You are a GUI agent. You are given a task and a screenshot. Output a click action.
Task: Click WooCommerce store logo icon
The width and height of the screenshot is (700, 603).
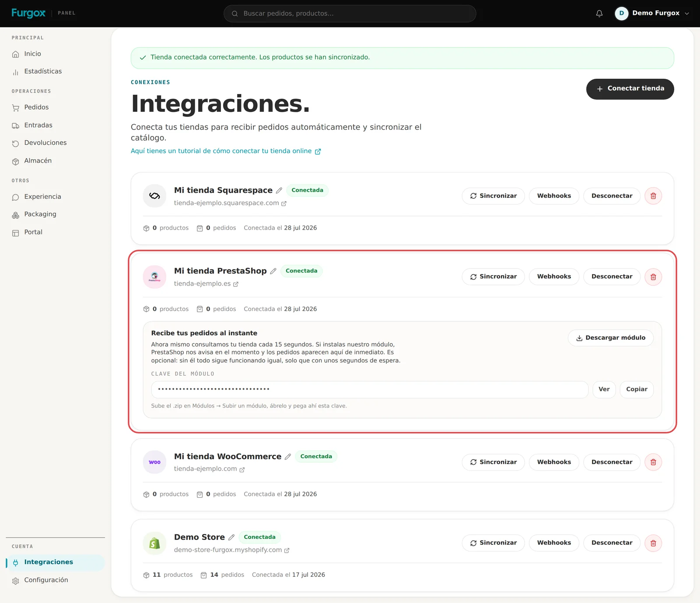click(154, 462)
